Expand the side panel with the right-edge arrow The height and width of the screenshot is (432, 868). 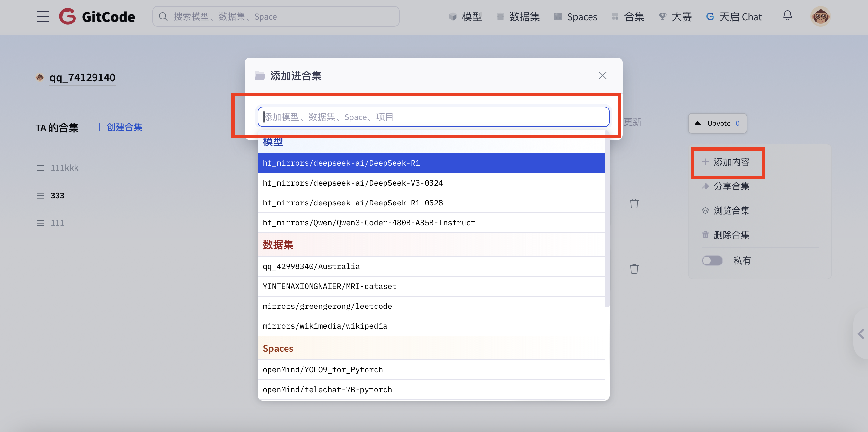coord(861,334)
